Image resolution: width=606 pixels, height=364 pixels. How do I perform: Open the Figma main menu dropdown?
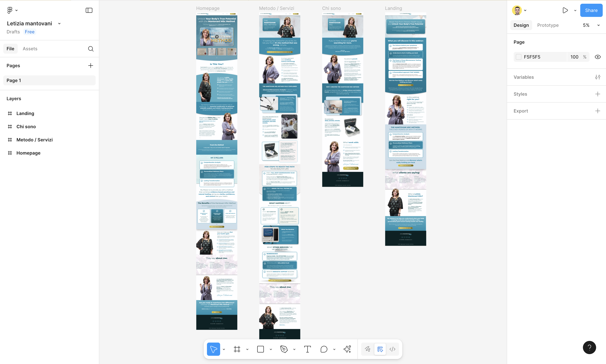pyautogui.click(x=12, y=10)
